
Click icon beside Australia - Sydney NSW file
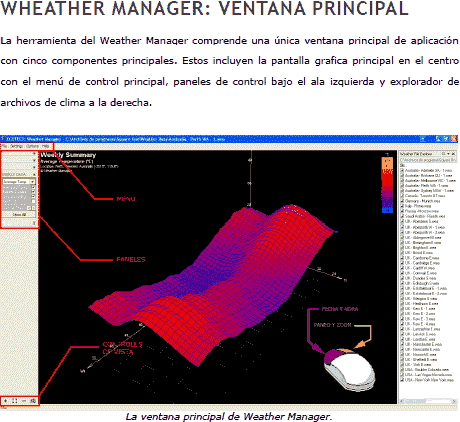402,191
